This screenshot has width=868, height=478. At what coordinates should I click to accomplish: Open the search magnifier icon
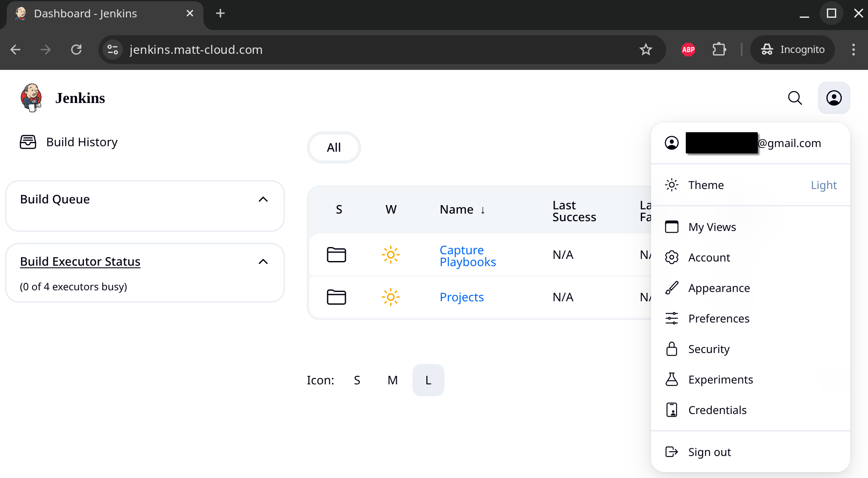[795, 98]
